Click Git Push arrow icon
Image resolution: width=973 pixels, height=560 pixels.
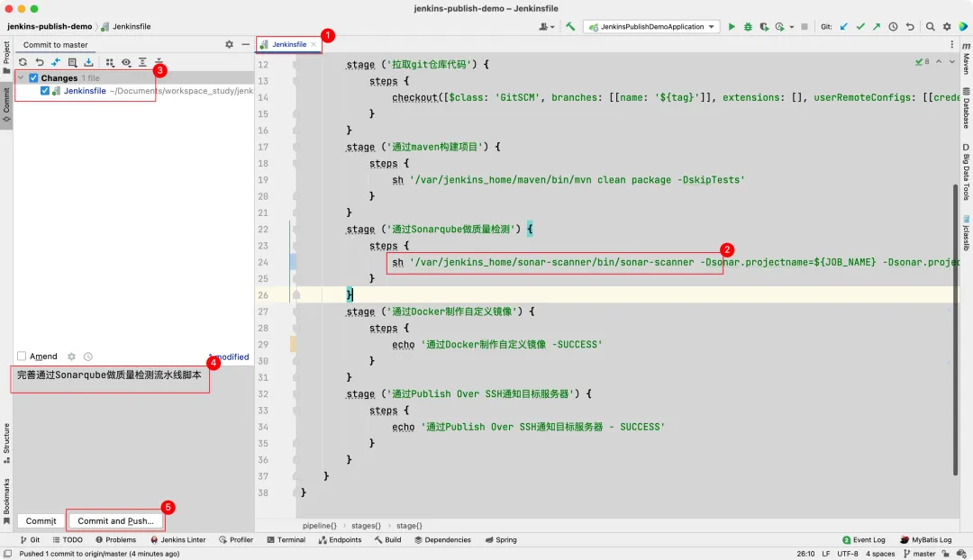pyautogui.click(x=877, y=27)
